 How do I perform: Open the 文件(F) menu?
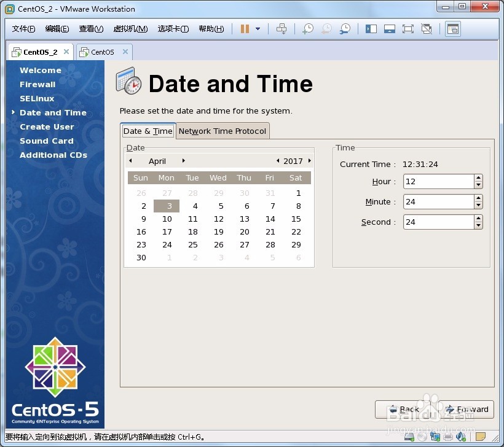(x=23, y=29)
